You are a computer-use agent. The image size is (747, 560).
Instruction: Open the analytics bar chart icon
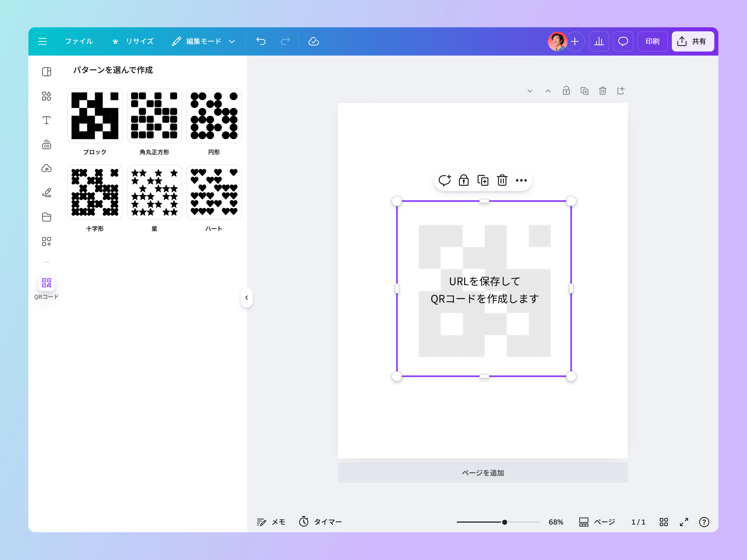click(599, 41)
